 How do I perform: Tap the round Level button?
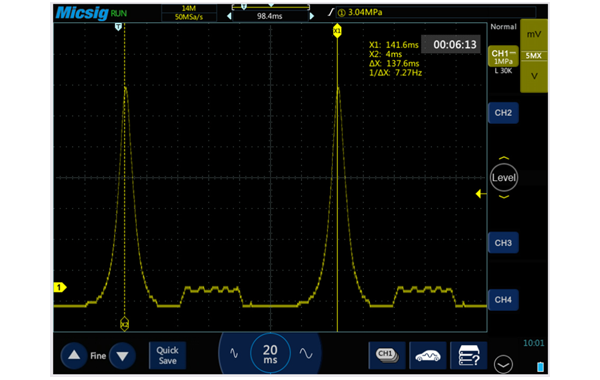504,178
